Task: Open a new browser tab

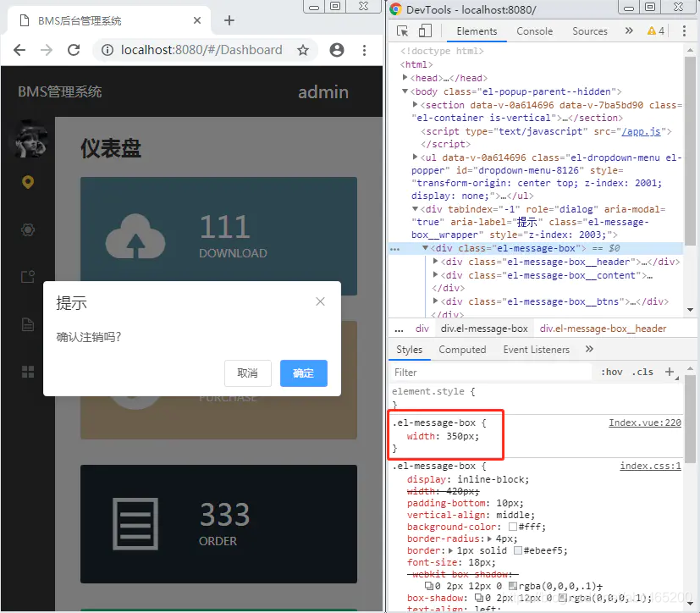Action: click(229, 20)
